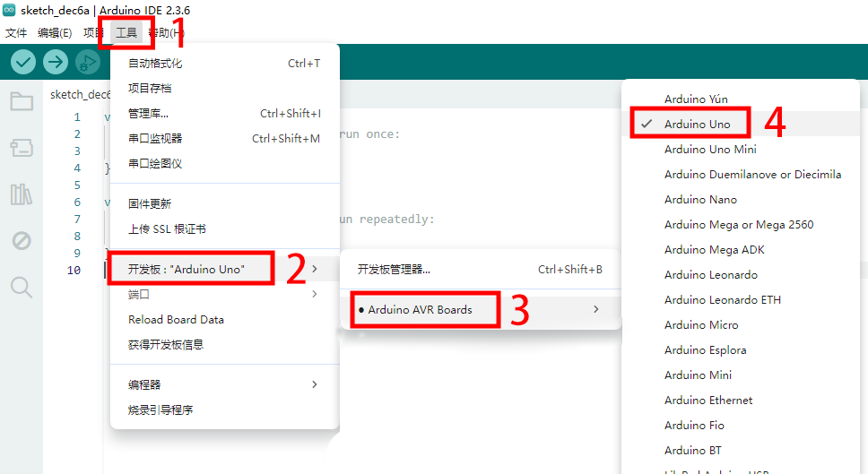This screenshot has width=868, height=474.
Task: Switch to the sketch_dec6a editor tab
Action: (x=80, y=95)
